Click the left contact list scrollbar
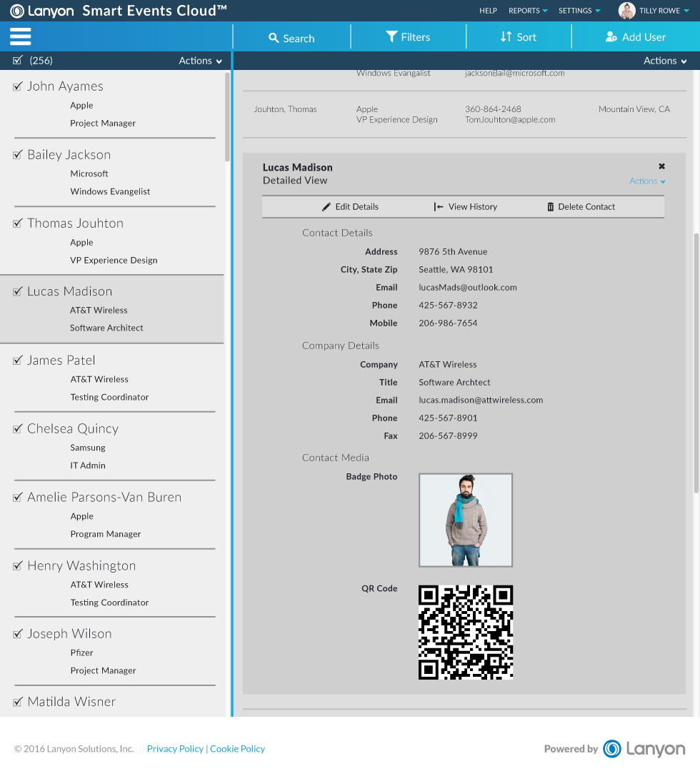 tap(227, 117)
